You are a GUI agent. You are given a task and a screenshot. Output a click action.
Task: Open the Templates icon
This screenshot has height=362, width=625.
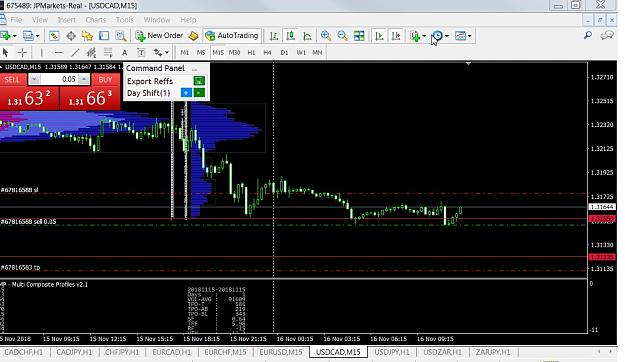pyautogui.click(x=460, y=36)
